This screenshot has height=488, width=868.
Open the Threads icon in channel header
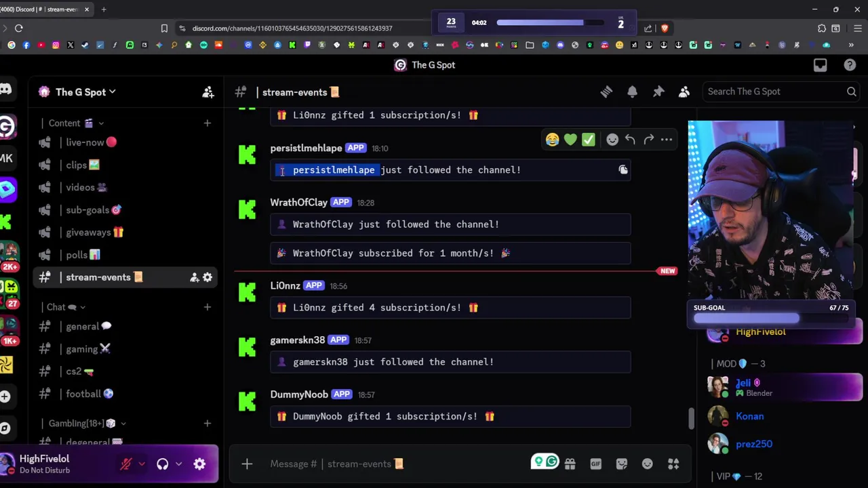pyautogui.click(x=606, y=92)
